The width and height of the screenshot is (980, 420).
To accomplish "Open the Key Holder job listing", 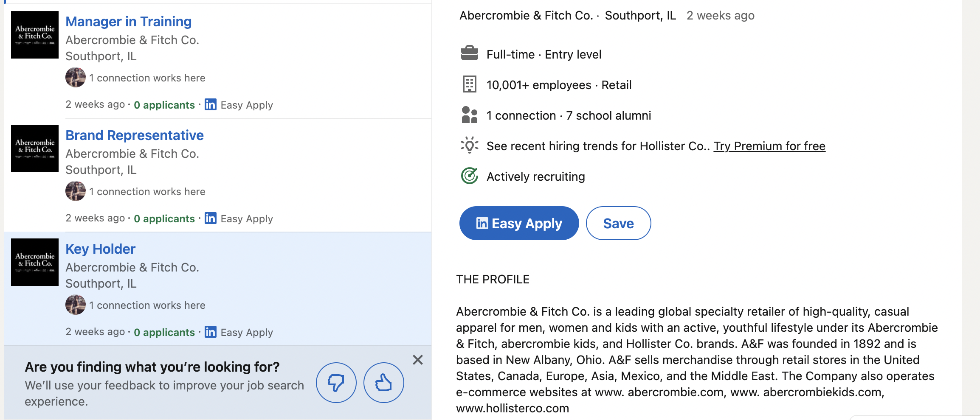I will tap(100, 249).
